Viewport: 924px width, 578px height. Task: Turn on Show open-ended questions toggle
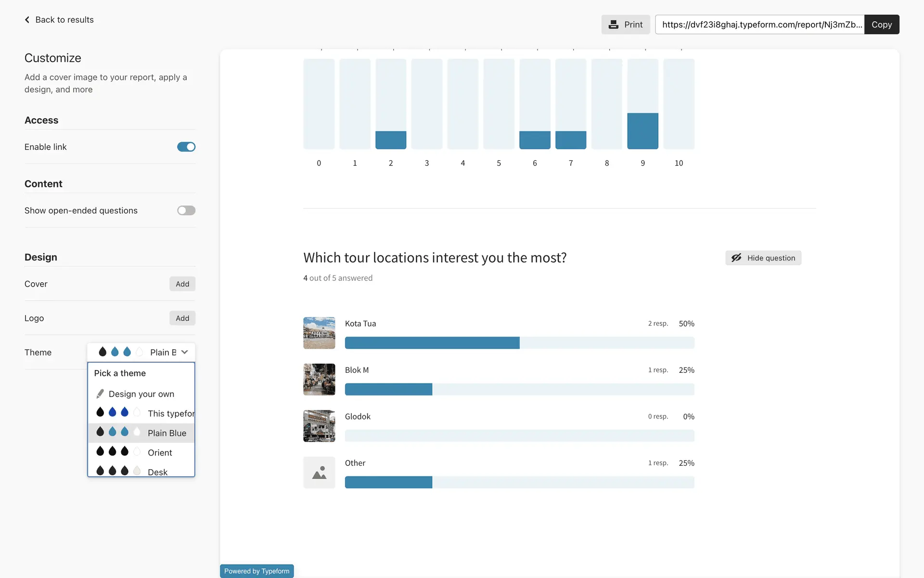pyautogui.click(x=186, y=210)
